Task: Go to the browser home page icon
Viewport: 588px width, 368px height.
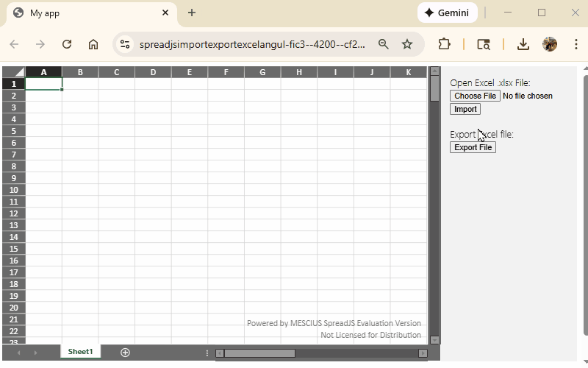Action: 93,44
